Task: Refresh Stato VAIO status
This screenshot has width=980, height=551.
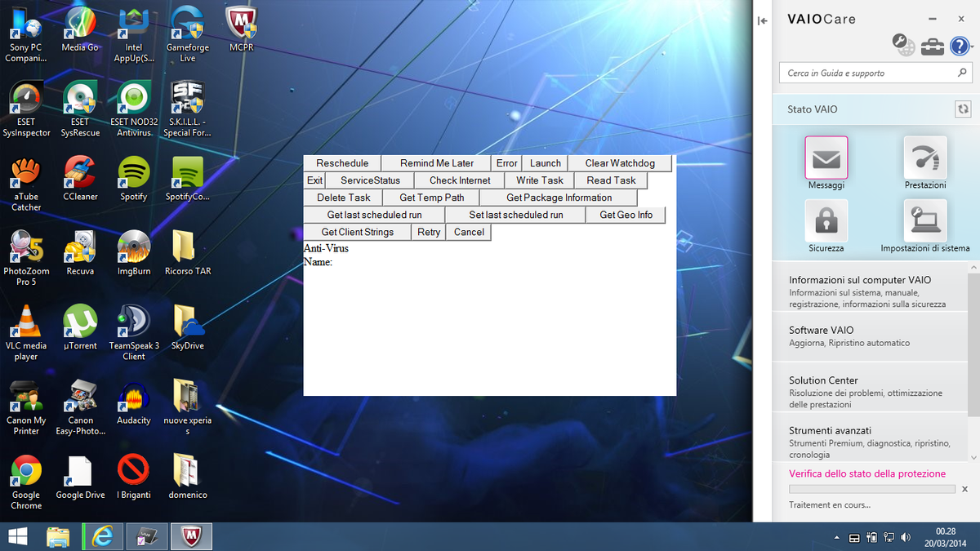Action: pos(963,109)
